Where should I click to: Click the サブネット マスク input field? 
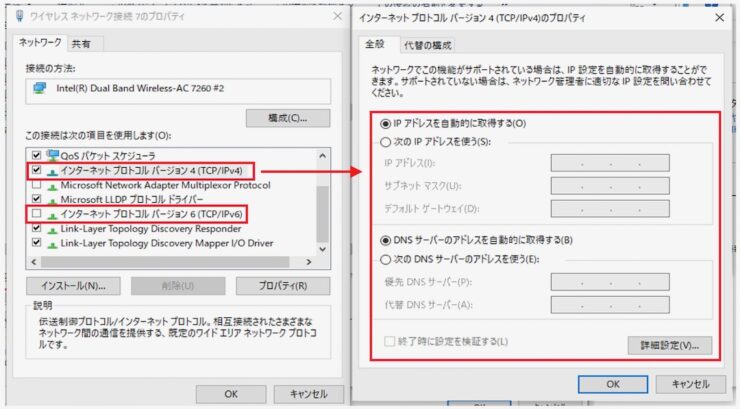pyautogui.click(x=610, y=186)
